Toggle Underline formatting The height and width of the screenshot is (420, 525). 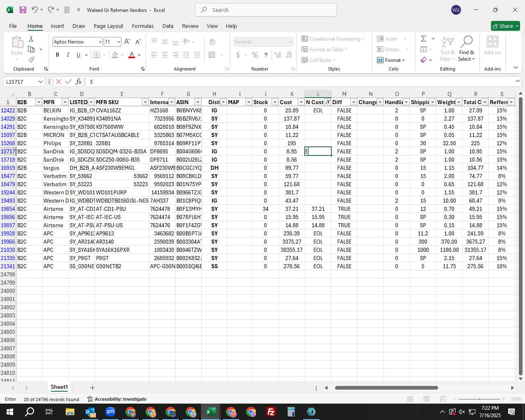coord(78,55)
